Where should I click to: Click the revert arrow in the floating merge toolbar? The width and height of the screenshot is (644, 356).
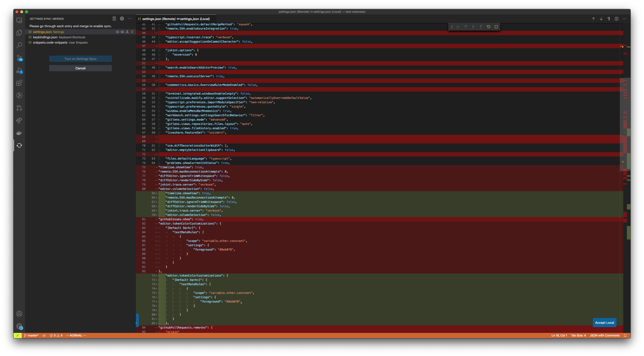(489, 27)
